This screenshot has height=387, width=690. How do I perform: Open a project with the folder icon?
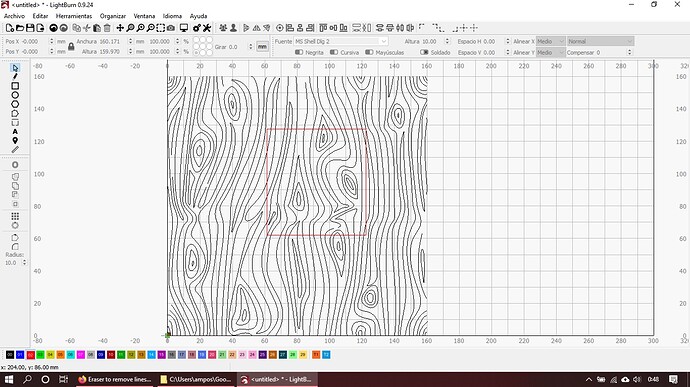pos(20,28)
